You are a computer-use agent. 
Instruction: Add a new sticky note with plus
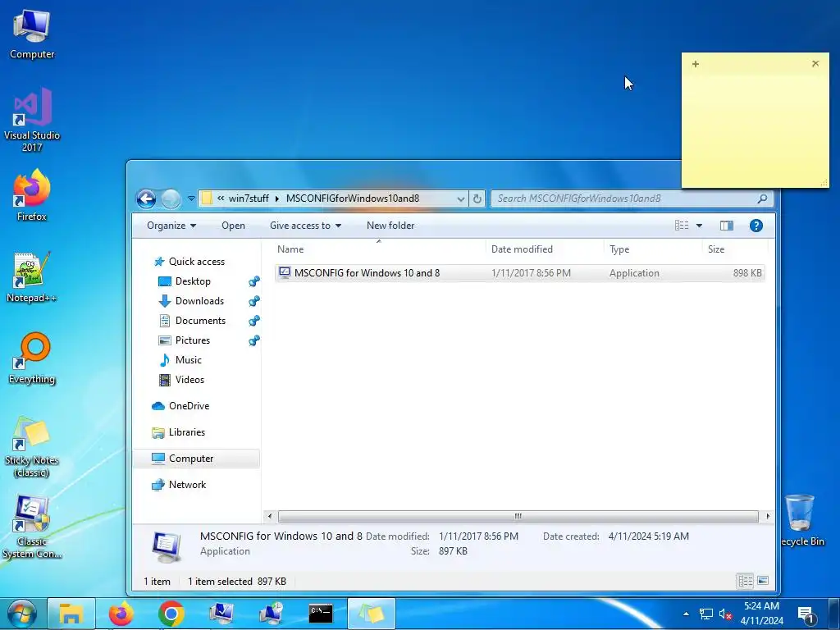pos(696,64)
